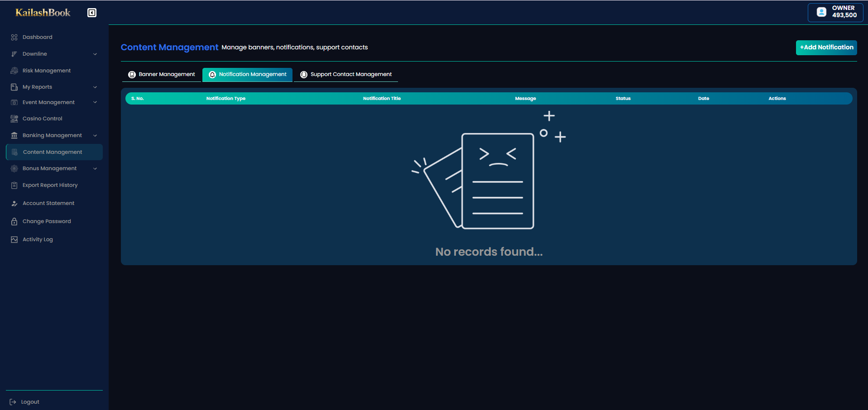Expand the Event Management chevron
Screen dimensions: 868x410
point(95,102)
